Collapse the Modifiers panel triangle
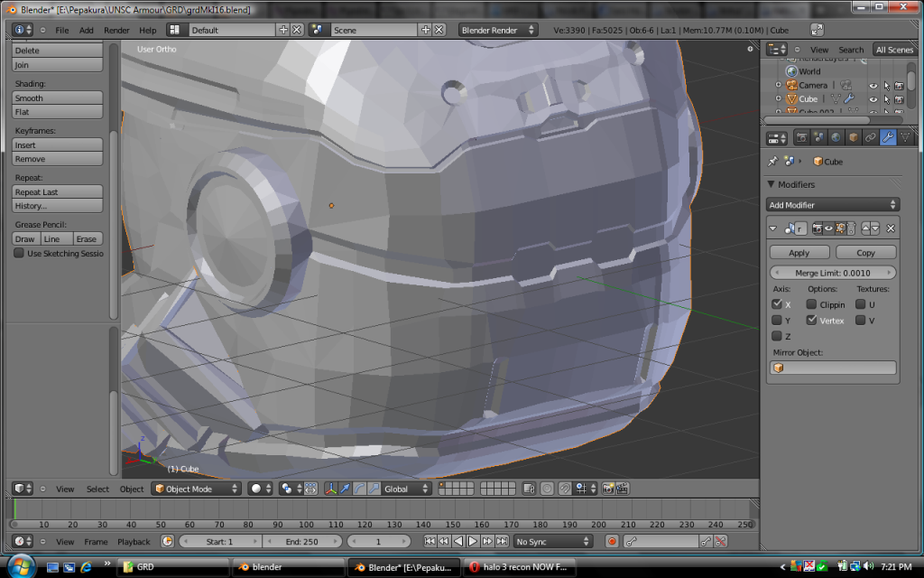Screen dimensions: 924x578 click(771, 184)
